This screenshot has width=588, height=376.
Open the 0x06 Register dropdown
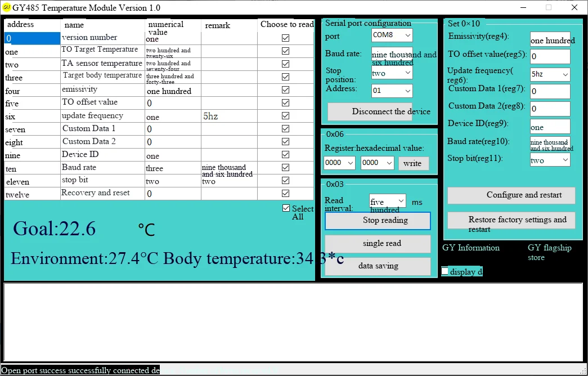[339, 163]
